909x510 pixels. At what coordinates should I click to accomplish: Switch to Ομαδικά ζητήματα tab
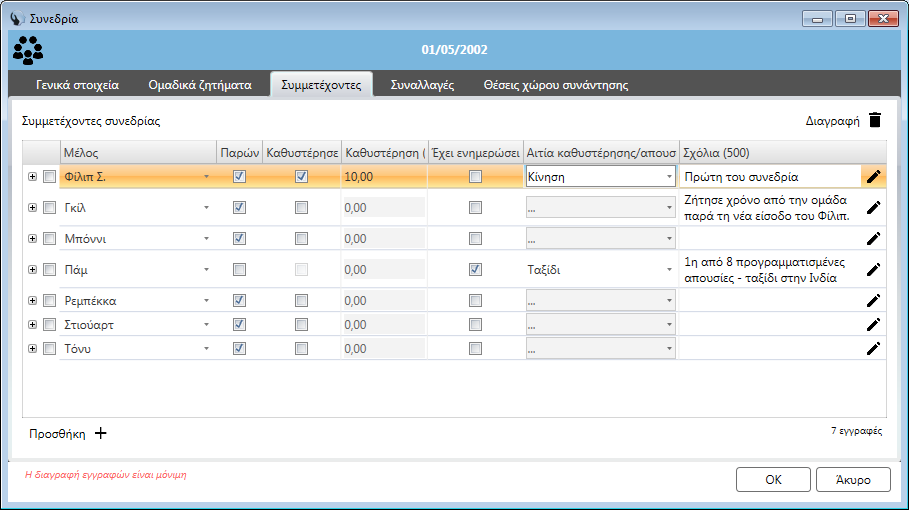point(200,85)
